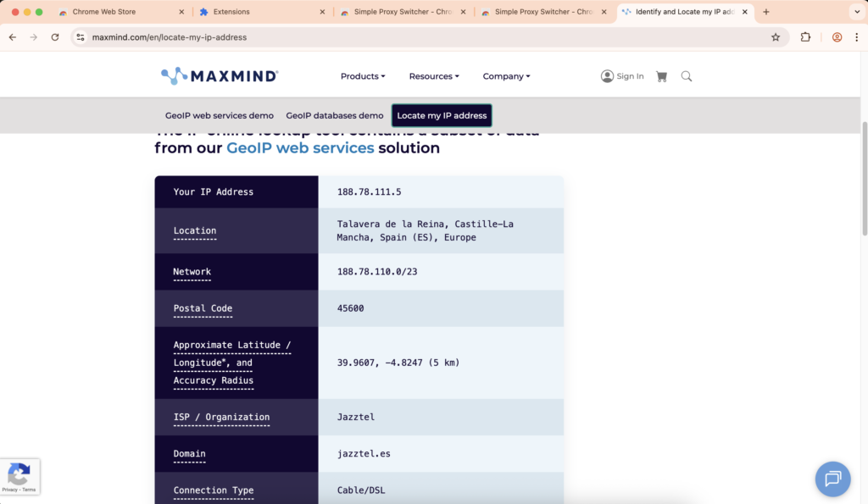Open GeoIP databases demo
Image resolution: width=868 pixels, height=504 pixels.
(335, 115)
